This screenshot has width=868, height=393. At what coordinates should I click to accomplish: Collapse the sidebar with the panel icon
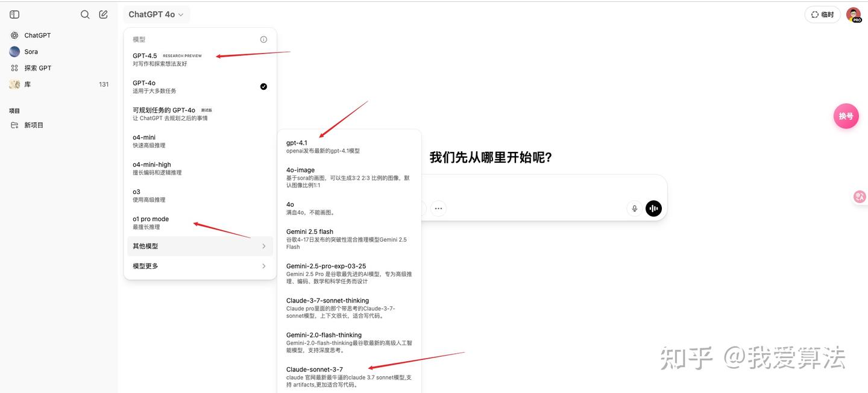click(14, 14)
